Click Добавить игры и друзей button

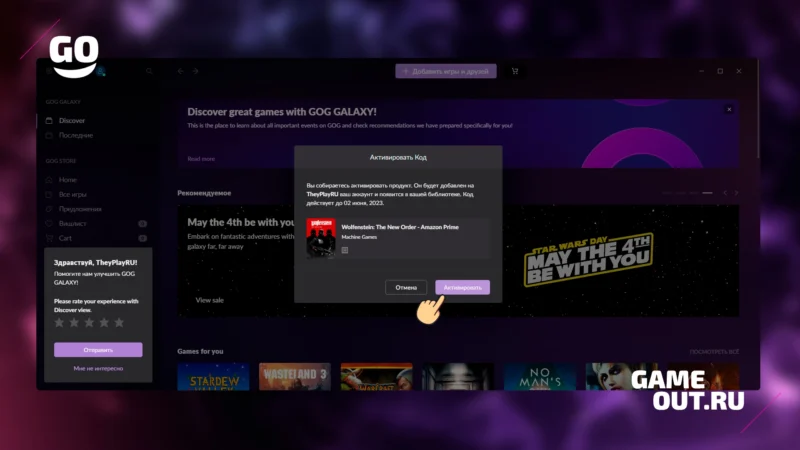[446, 71]
